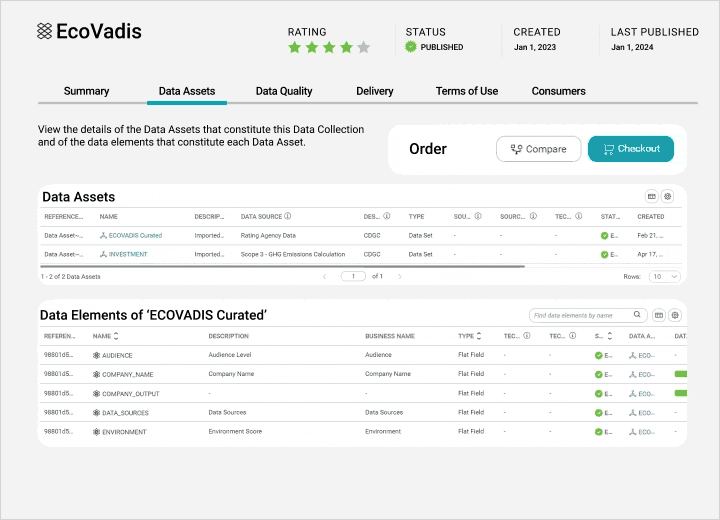Click the Apr 17 created date cell
The image size is (720, 520).
click(x=650, y=254)
